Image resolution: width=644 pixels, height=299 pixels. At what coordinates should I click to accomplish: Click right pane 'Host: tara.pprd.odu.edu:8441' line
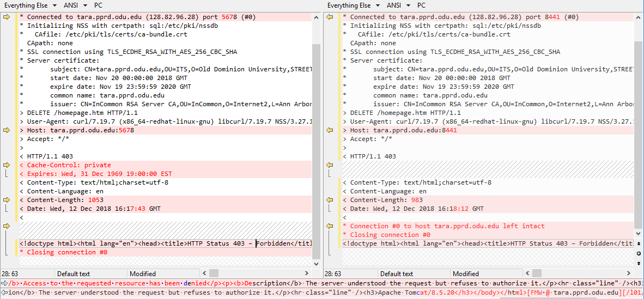point(488,130)
